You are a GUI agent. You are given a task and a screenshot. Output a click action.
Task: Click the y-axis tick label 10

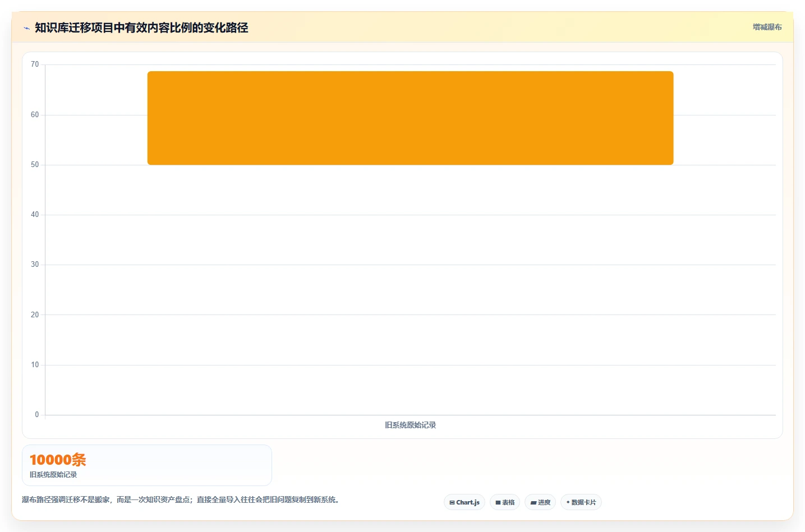[x=35, y=364]
